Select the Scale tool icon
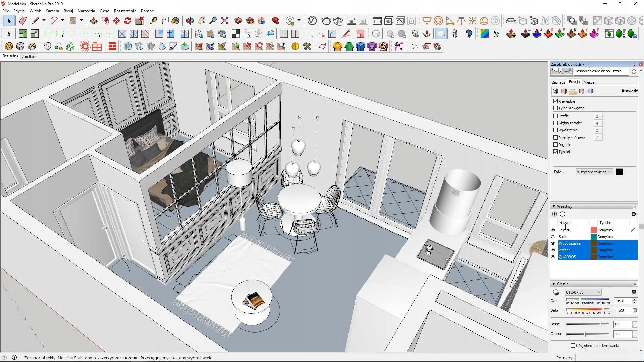644x362 pixels. 139,21
